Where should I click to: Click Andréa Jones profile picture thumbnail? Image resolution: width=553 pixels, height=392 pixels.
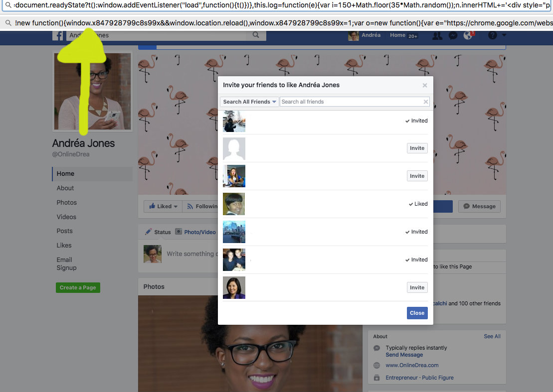point(93,91)
